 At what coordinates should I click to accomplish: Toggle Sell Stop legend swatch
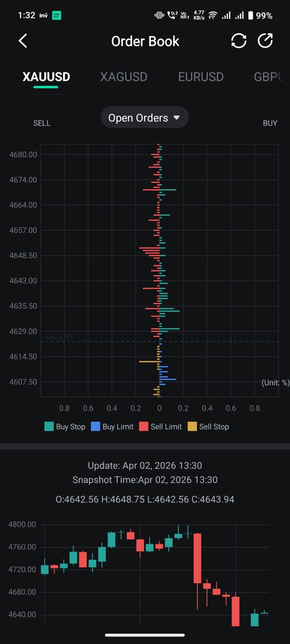click(192, 426)
